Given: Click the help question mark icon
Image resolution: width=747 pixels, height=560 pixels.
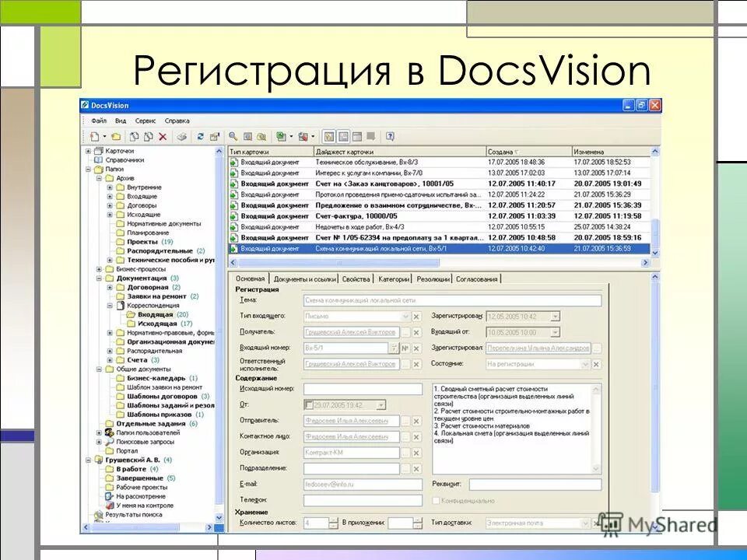Looking at the screenshot, I should (390, 137).
